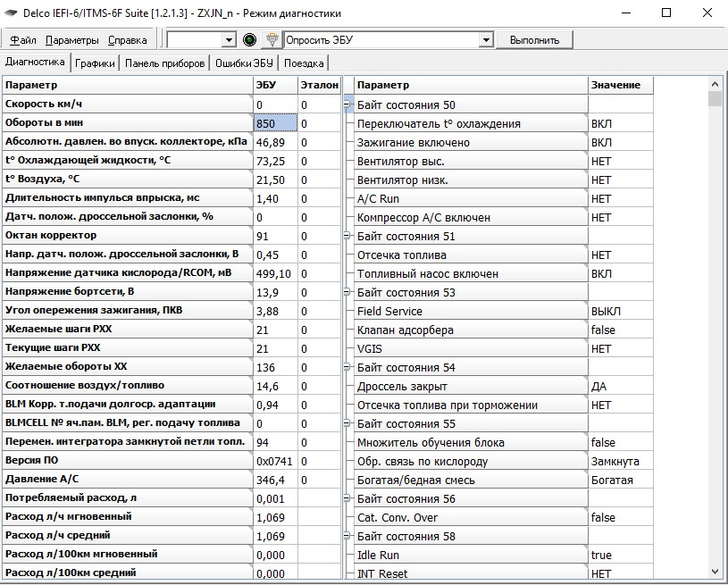Select the Скорость км/ч row
The height and width of the screenshot is (585, 728).
click(x=128, y=104)
